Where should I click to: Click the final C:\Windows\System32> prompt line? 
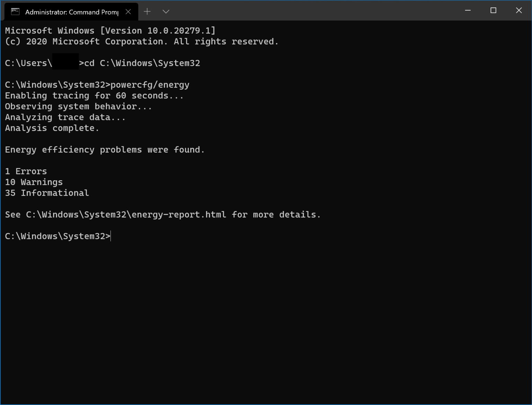pyautogui.click(x=57, y=236)
